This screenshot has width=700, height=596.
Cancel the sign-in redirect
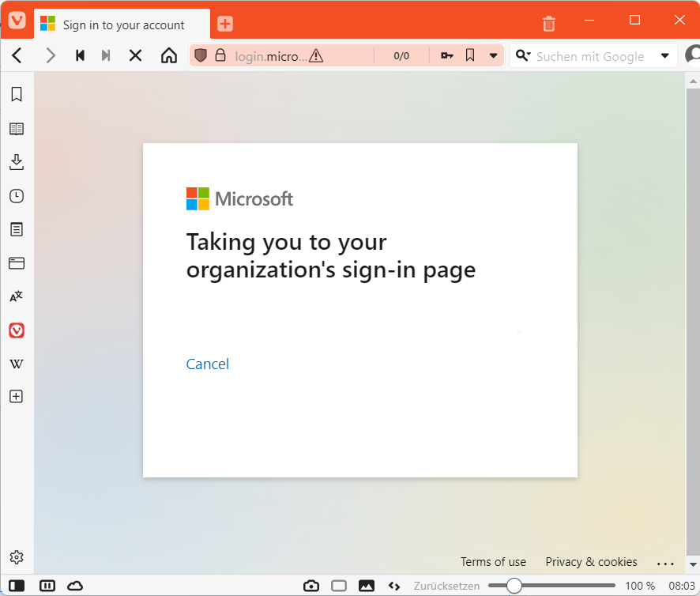pos(207,364)
